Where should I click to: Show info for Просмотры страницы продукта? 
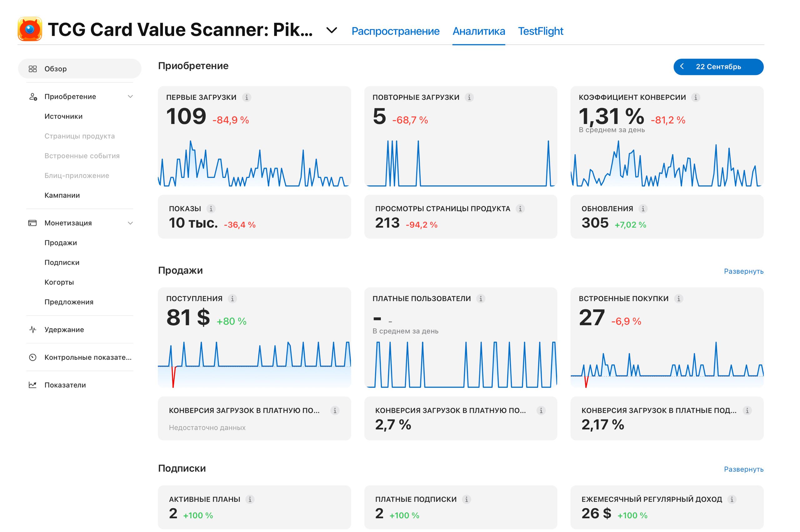(x=520, y=209)
